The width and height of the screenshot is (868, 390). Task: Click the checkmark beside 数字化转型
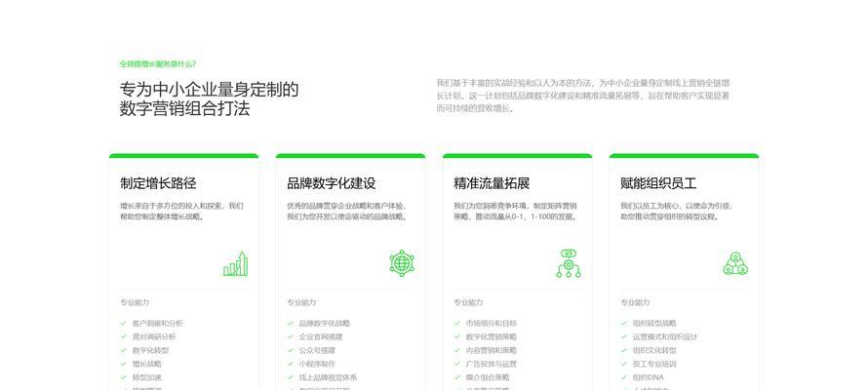pyautogui.click(x=124, y=350)
